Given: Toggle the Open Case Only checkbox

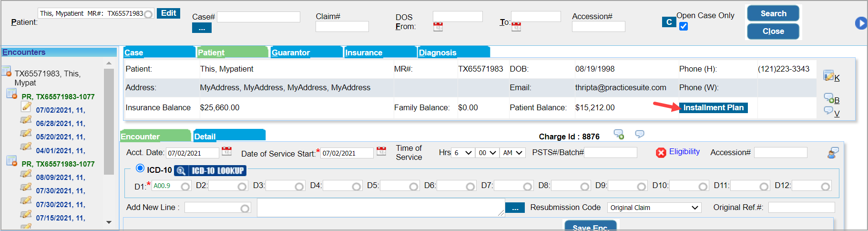Looking at the screenshot, I should 684,26.
